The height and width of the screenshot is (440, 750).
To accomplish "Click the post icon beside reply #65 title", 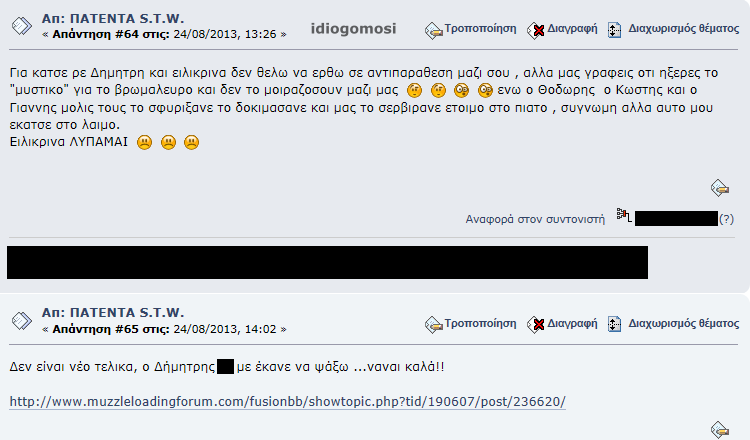I will [22, 321].
